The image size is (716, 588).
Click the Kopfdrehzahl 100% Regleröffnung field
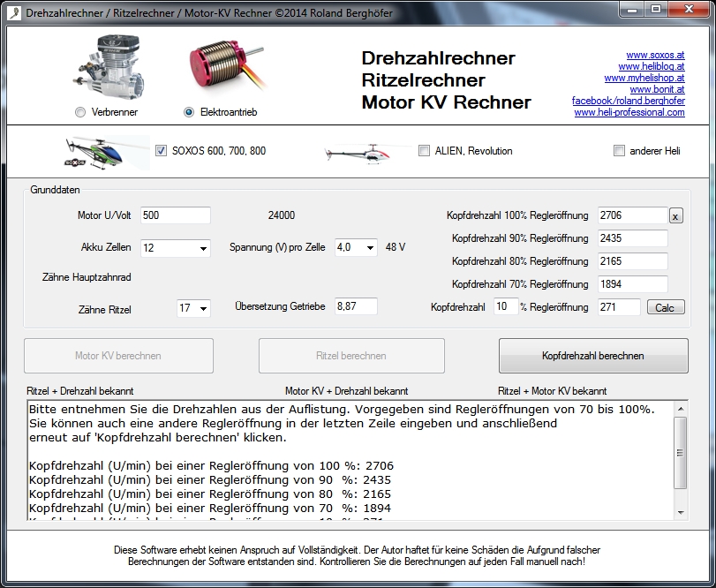click(x=633, y=215)
